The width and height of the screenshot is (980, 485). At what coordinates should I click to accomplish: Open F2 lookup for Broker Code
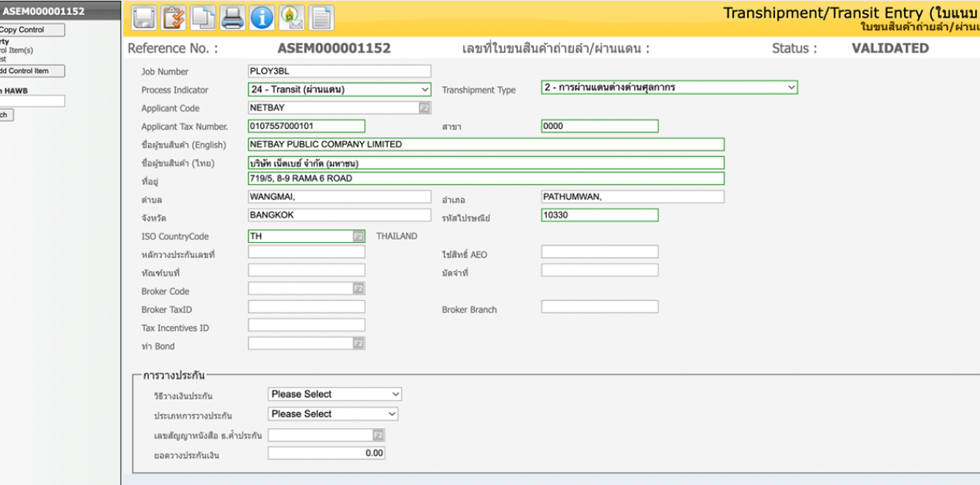click(x=359, y=289)
